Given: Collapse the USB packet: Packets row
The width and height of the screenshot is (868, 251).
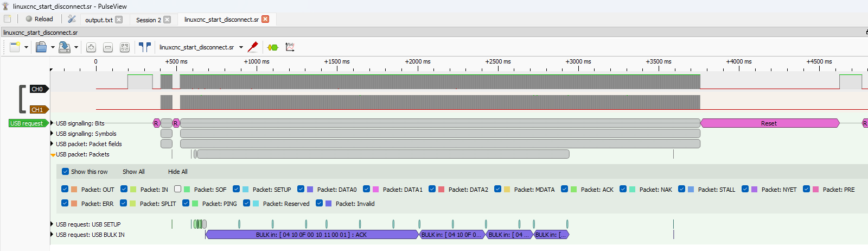Looking at the screenshot, I should coord(53,155).
